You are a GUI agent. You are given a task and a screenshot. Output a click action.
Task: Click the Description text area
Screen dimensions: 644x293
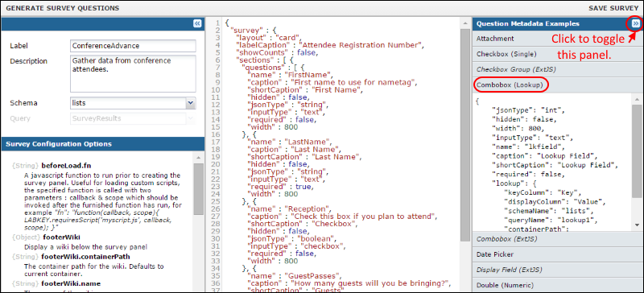tap(133, 73)
